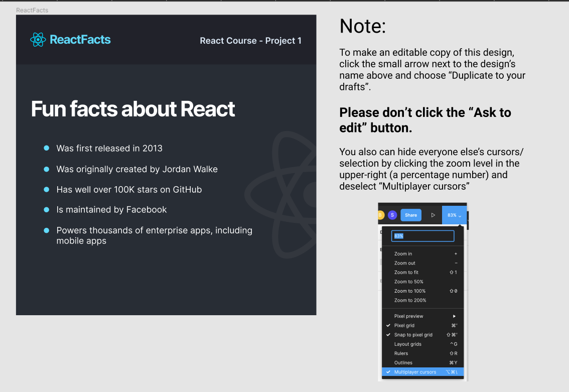The image size is (569, 392).
Task: Click the React atom logo in the header
Action: pyautogui.click(x=37, y=39)
